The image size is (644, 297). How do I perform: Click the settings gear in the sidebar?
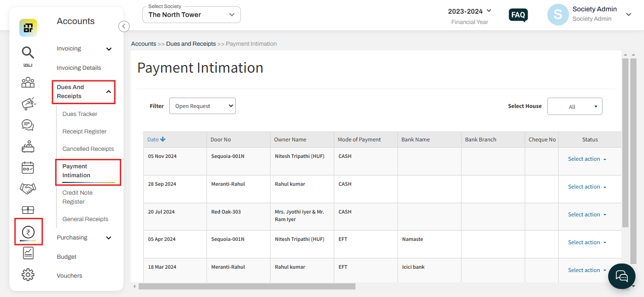pyautogui.click(x=28, y=274)
